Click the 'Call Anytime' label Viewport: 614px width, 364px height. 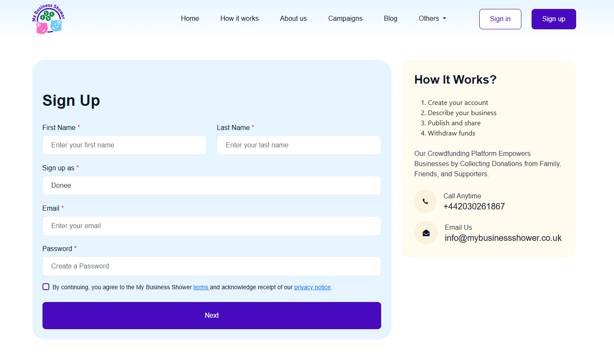pyautogui.click(x=462, y=196)
